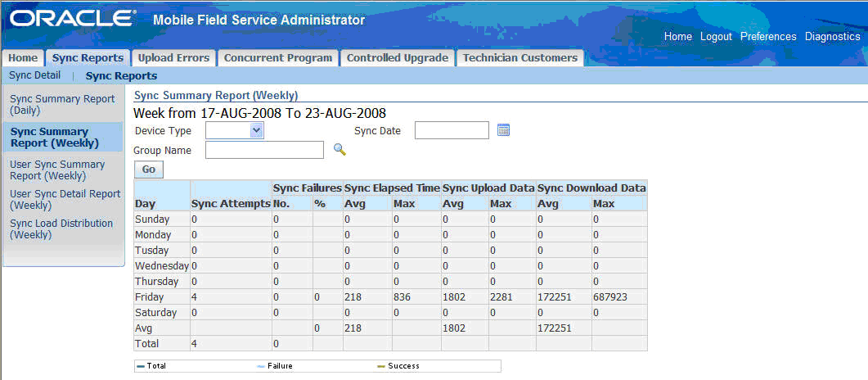
Task: Open Sync Summary Report (Daily)
Action: click(x=62, y=104)
